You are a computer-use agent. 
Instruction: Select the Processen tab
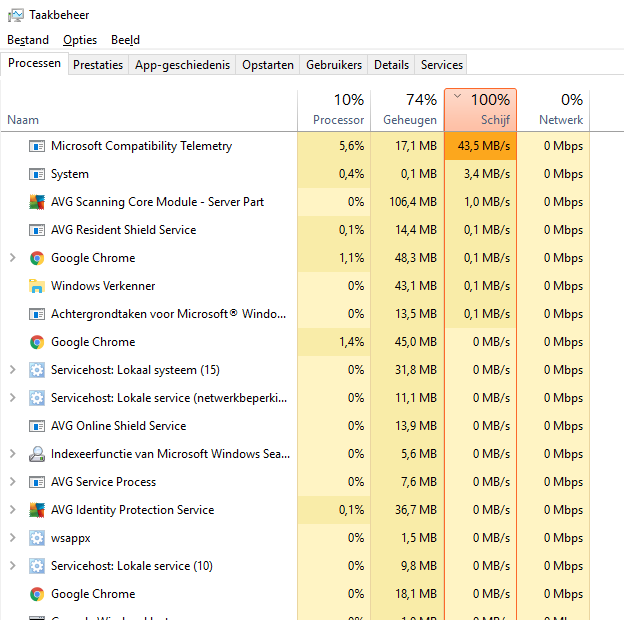[x=34, y=63]
